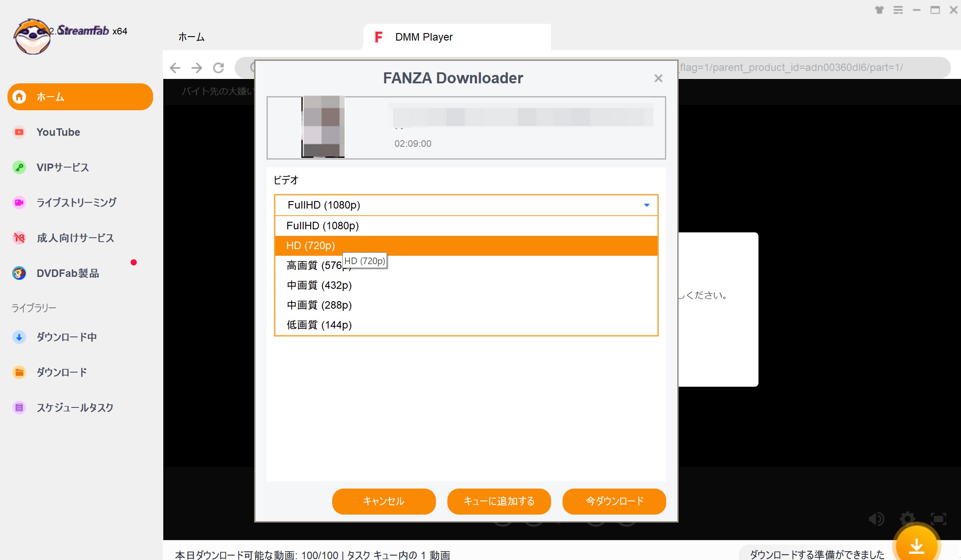This screenshot has width=961, height=560.
Task: Click the downloading blue arrow icon
Action: tap(19, 337)
